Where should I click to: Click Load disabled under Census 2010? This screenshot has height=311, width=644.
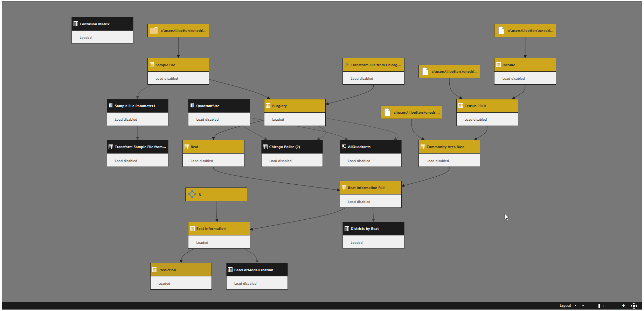(476, 119)
